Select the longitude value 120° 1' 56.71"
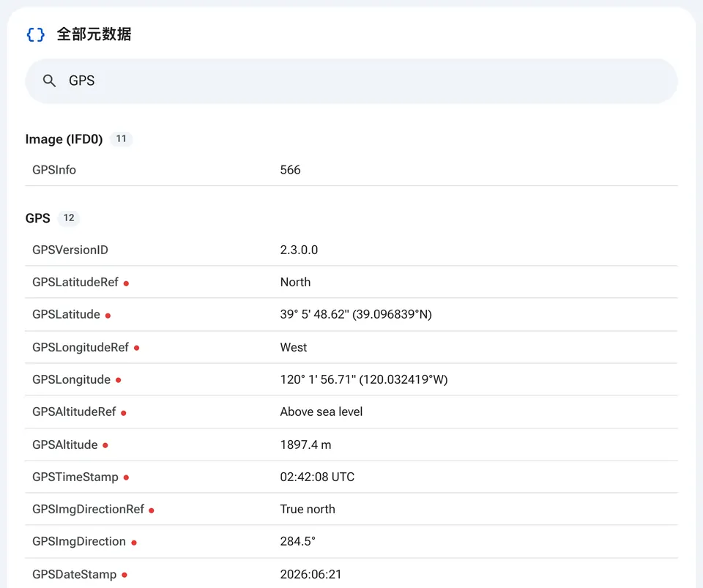This screenshot has width=703, height=588. click(318, 379)
